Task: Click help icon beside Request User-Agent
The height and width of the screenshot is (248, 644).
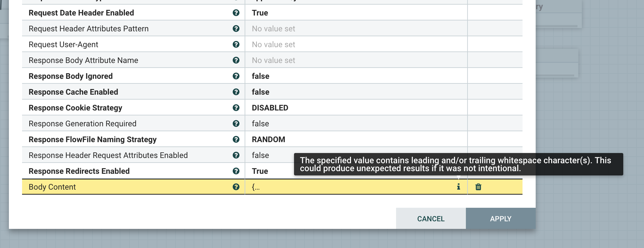Action: pyautogui.click(x=236, y=45)
